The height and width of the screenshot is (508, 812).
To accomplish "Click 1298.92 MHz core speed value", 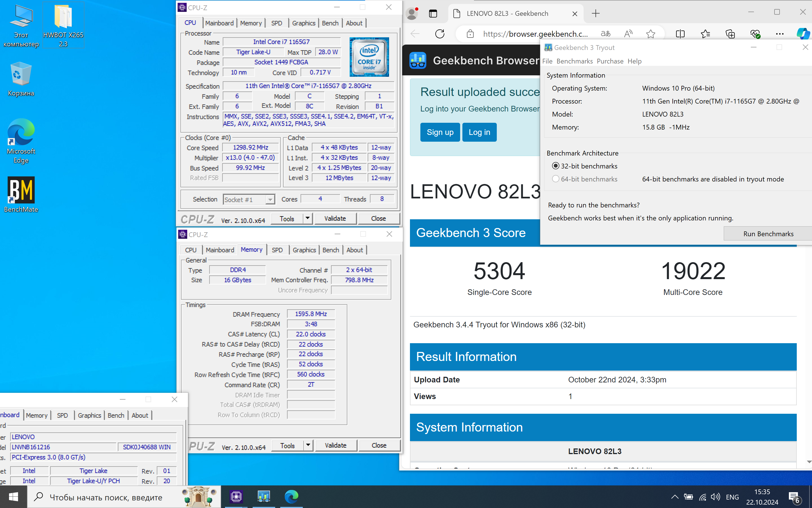I will click(x=250, y=148).
